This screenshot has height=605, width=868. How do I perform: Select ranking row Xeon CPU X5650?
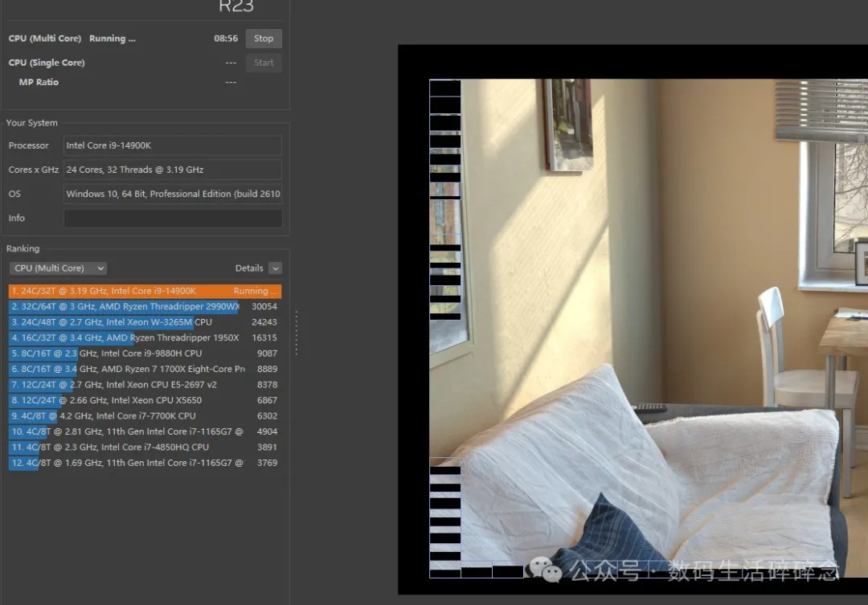pos(145,399)
